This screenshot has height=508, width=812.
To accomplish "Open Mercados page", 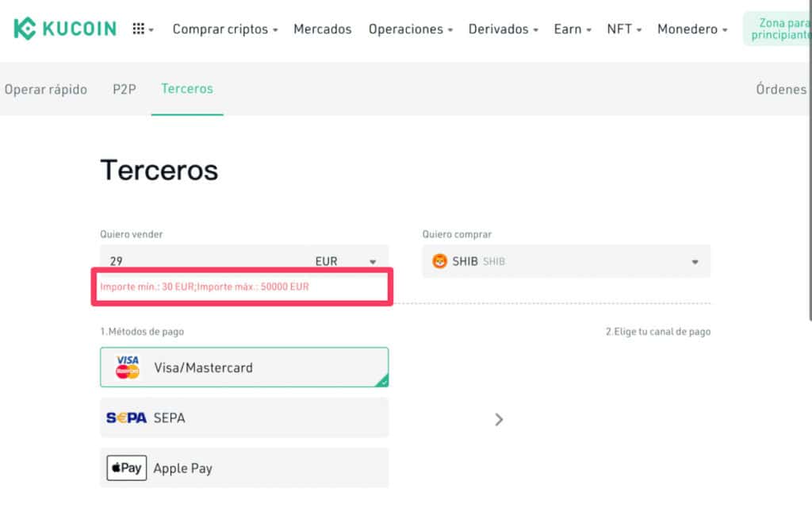I will click(323, 29).
